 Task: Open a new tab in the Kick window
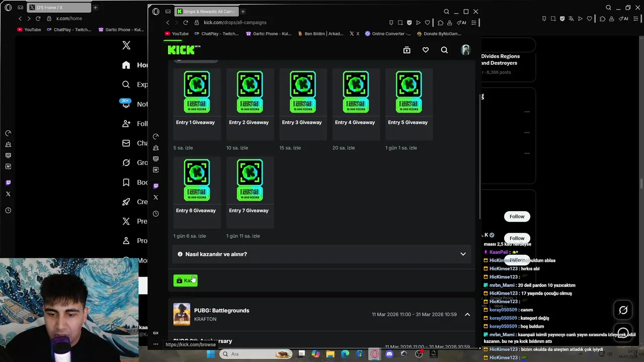pyautogui.click(x=243, y=12)
